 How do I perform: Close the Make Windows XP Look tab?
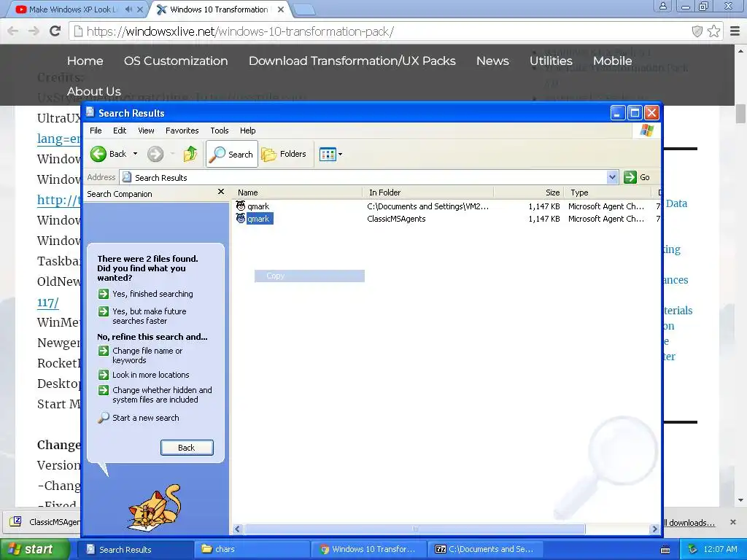pyautogui.click(x=140, y=9)
